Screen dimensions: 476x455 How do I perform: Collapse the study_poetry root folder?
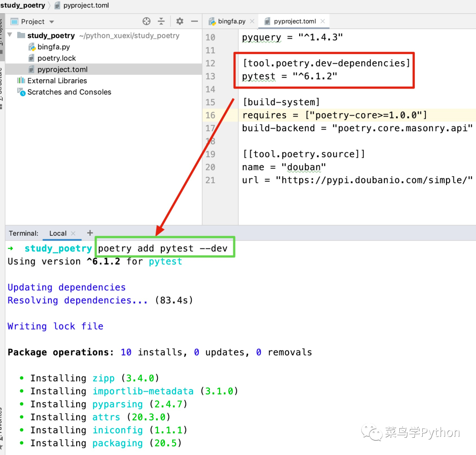pyautogui.click(x=10, y=35)
